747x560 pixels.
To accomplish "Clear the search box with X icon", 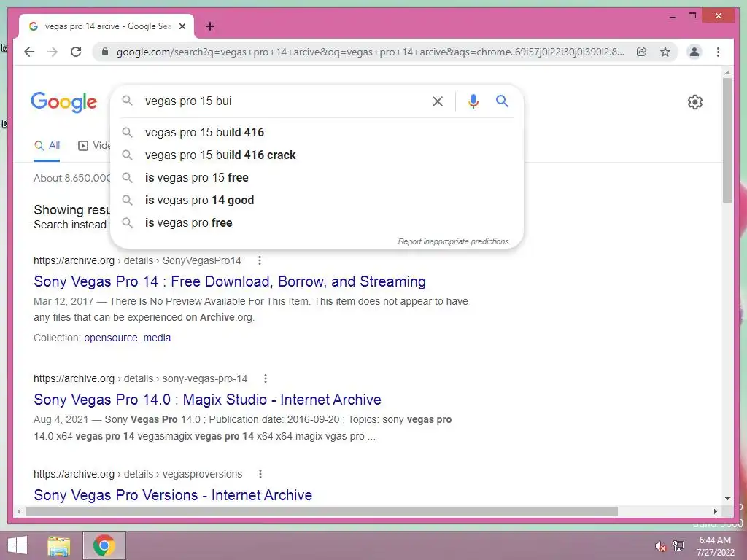I will pos(438,101).
